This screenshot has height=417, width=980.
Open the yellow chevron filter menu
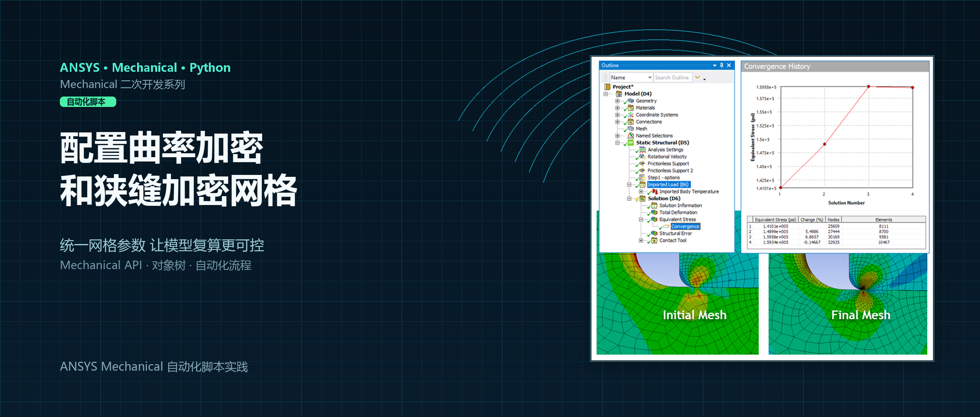[697, 77]
